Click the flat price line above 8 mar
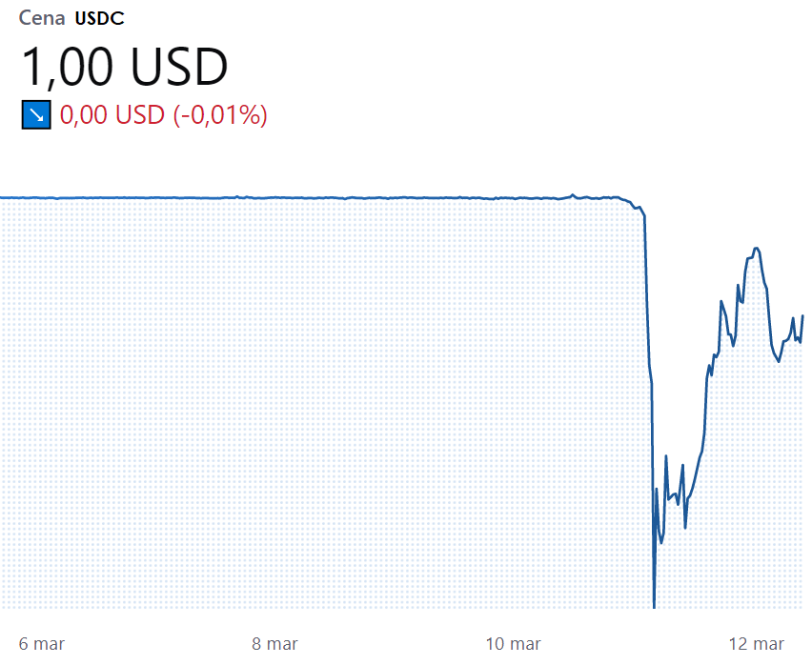This screenshot has height=665, width=812. pos(275,197)
